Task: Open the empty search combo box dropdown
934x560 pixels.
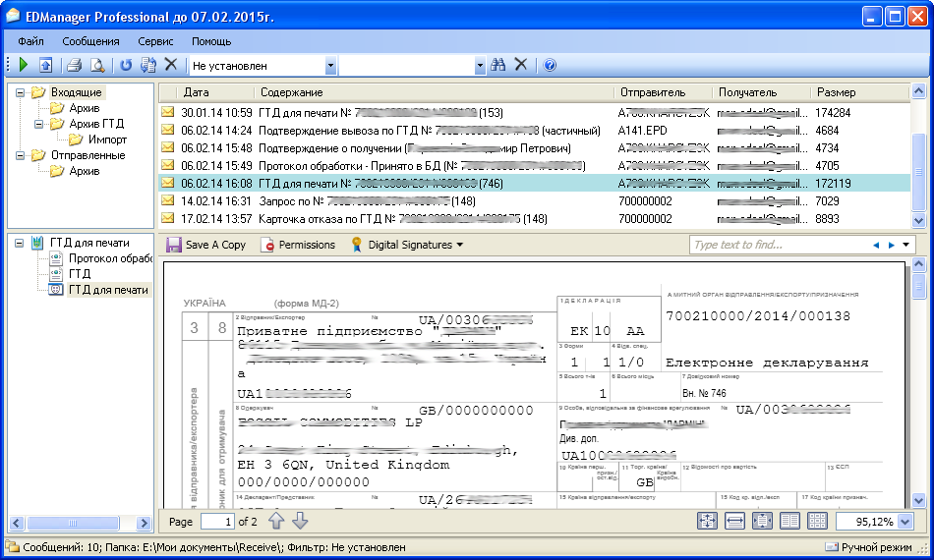Action: 480,66
